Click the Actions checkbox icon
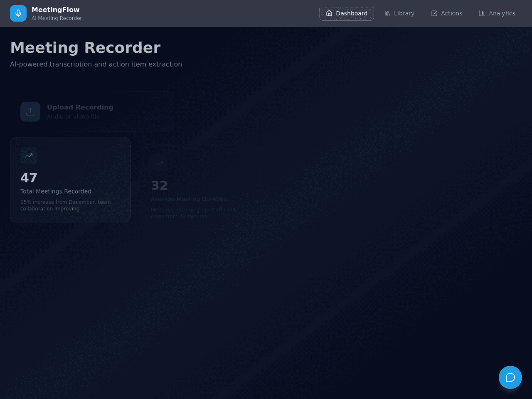 (434, 13)
